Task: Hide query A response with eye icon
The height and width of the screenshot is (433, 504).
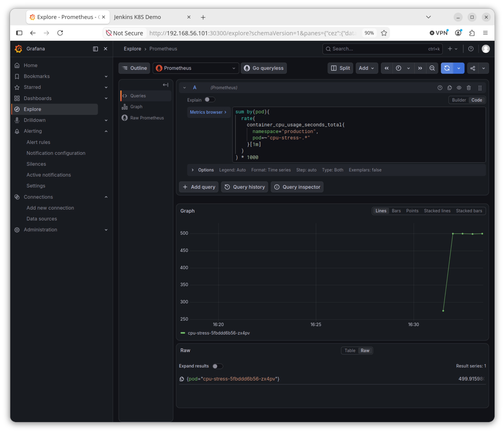Action: click(459, 88)
